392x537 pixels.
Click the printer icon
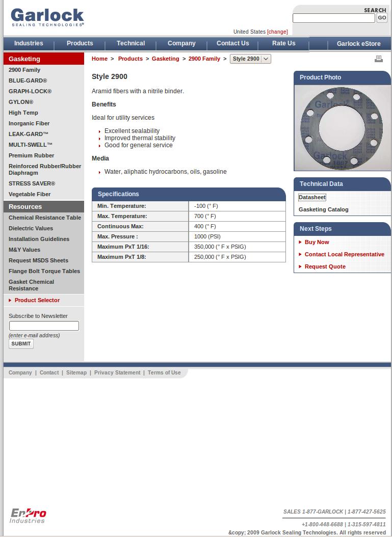click(379, 59)
